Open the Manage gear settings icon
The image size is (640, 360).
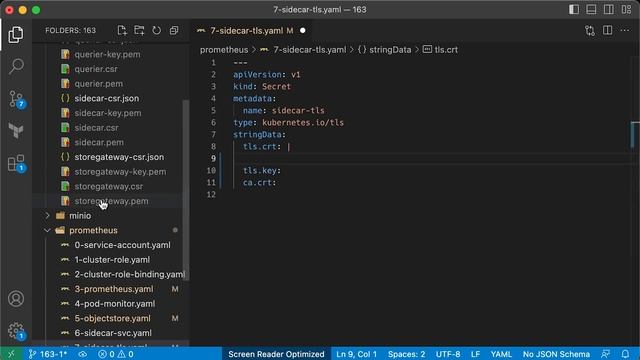16,331
